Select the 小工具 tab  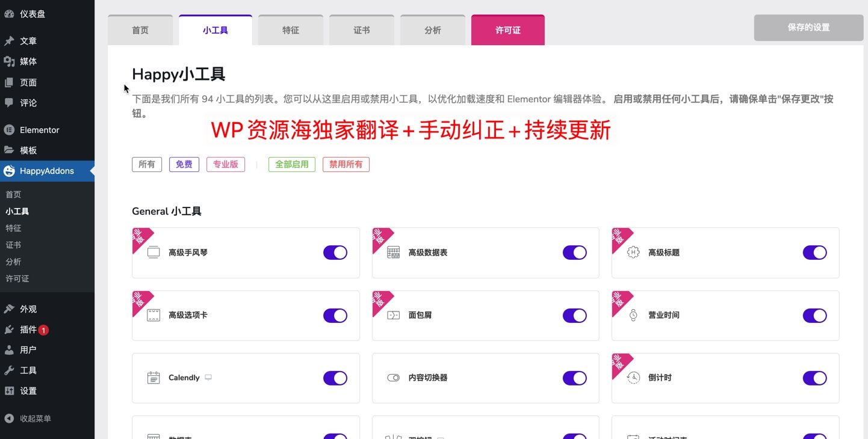coord(215,30)
